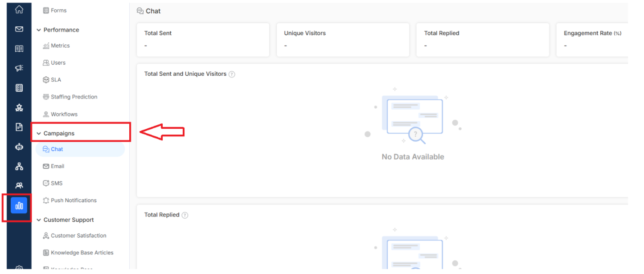Open the chatbot robot icon in sidebar
The width and height of the screenshot is (644, 274).
19,147
